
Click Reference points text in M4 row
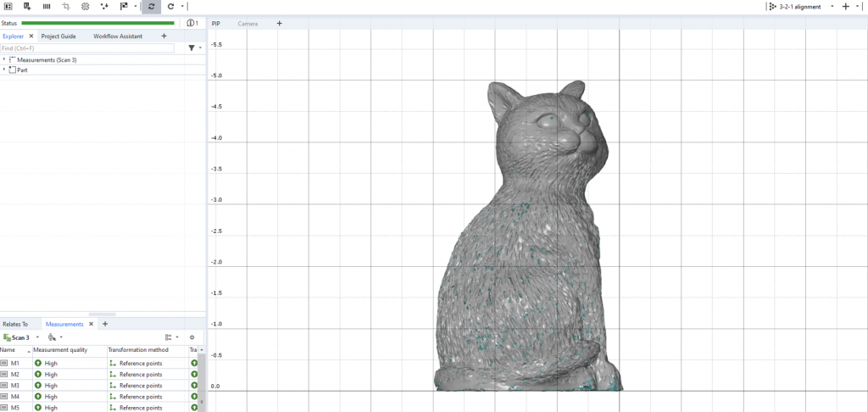(141, 397)
